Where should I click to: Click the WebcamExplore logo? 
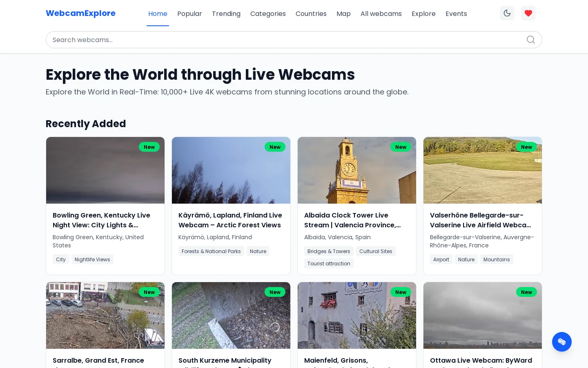tap(80, 13)
